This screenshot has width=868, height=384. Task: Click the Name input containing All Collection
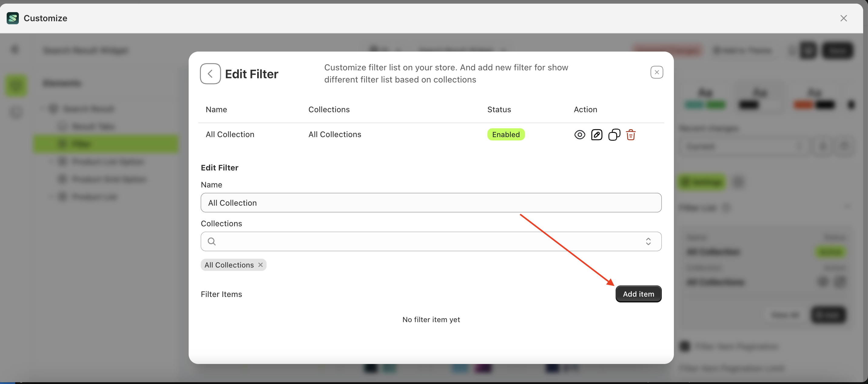[x=431, y=203]
